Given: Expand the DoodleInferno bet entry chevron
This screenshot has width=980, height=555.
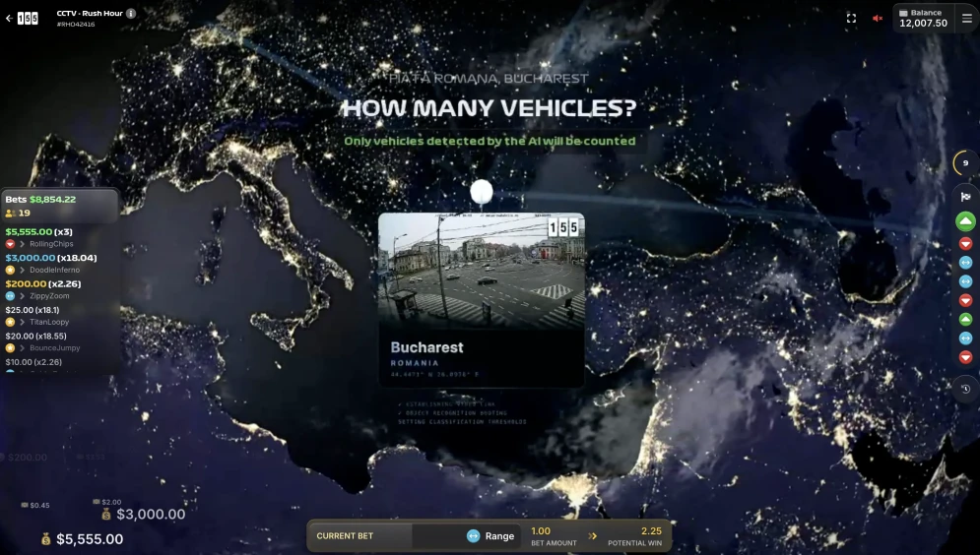Looking at the screenshot, I should [23, 271].
